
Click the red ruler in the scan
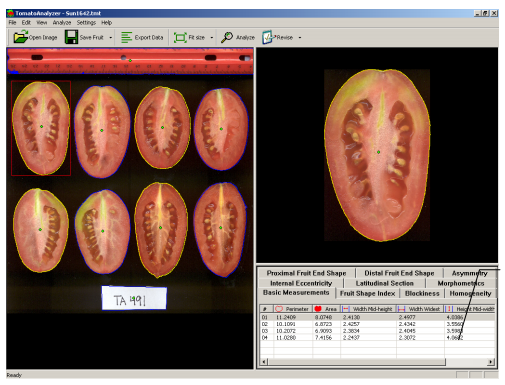click(130, 61)
